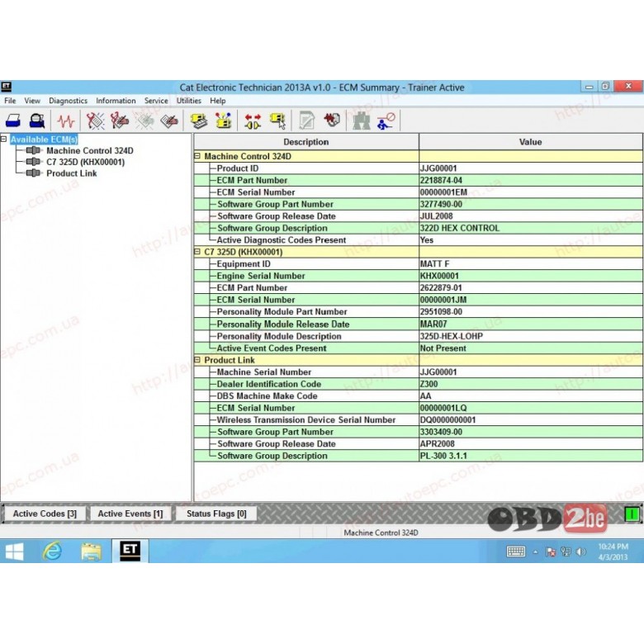
Task: Open File Explorer from taskbar
Action: point(91,552)
